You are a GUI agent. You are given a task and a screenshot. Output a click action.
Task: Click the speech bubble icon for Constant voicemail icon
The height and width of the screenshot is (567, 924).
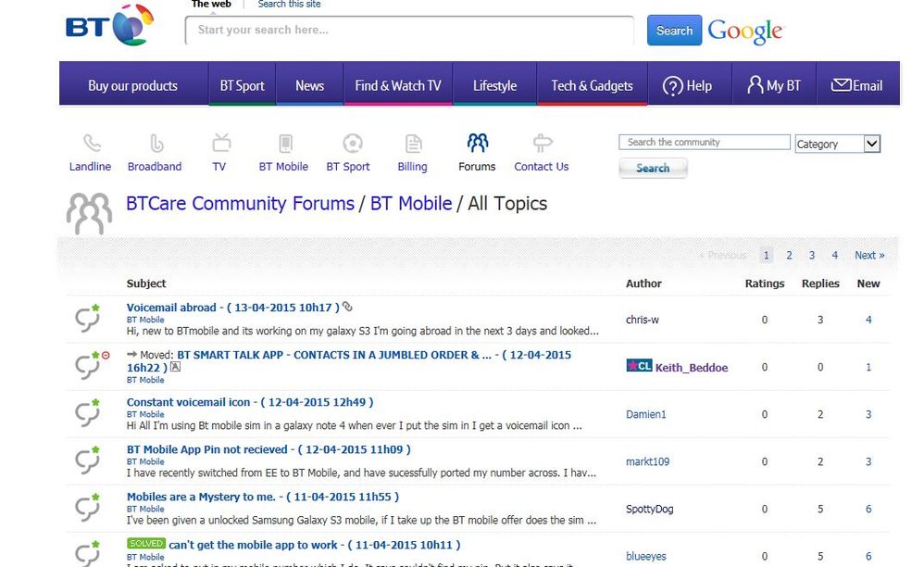click(87, 413)
